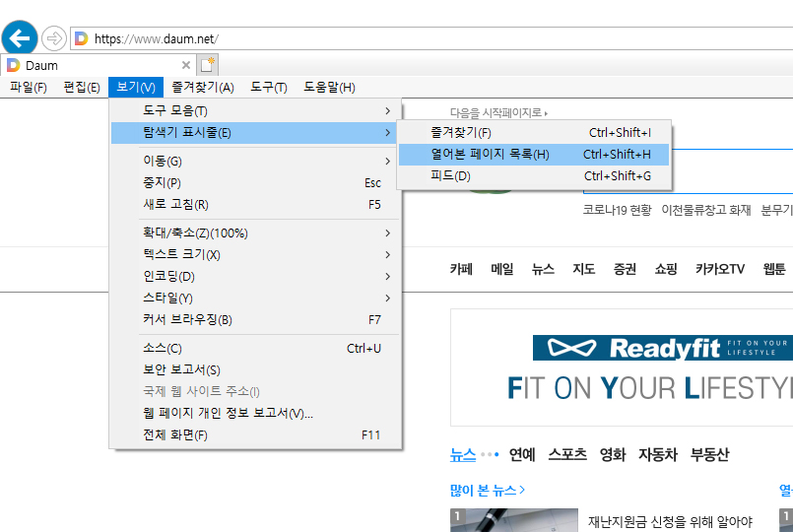Select 열어본 페이지 목록(H) submenu item
The width and height of the screenshot is (793, 532).
(x=534, y=155)
